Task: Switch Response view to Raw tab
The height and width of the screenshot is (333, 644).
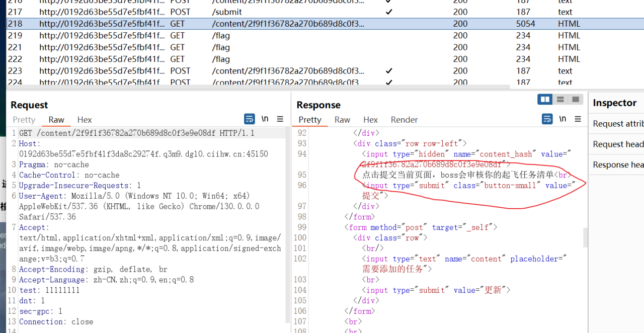Action: click(342, 120)
